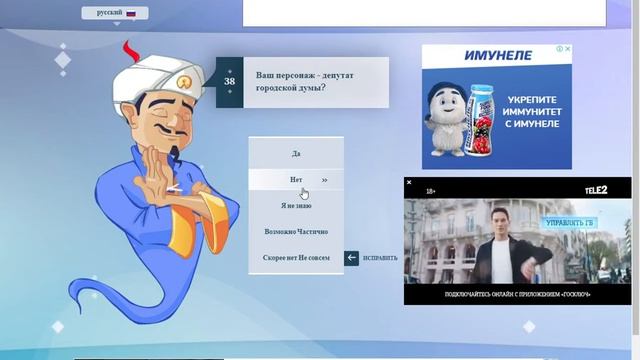Click "Управлять ГБ" label in video

pyautogui.click(x=569, y=223)
